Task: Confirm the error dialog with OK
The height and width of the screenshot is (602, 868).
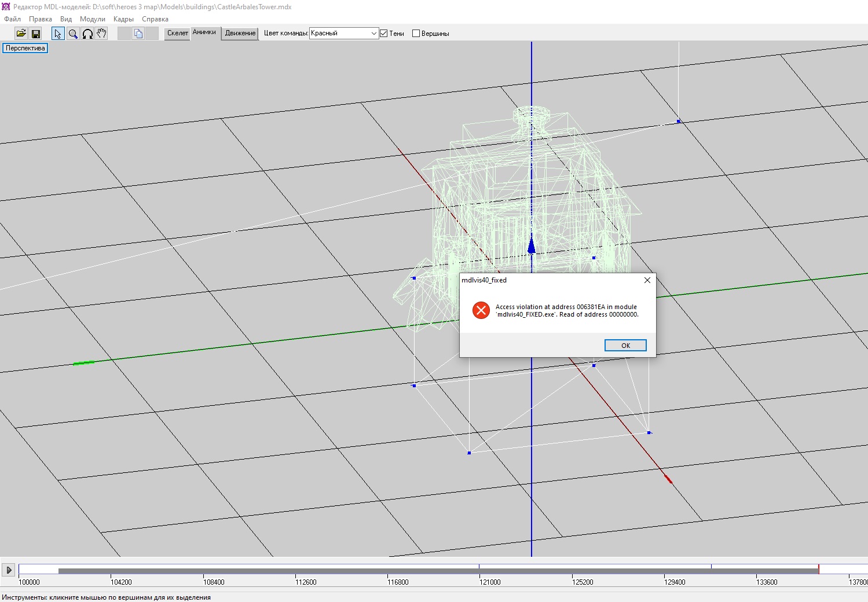Action: pyautogui.click(x=625, y=346)
